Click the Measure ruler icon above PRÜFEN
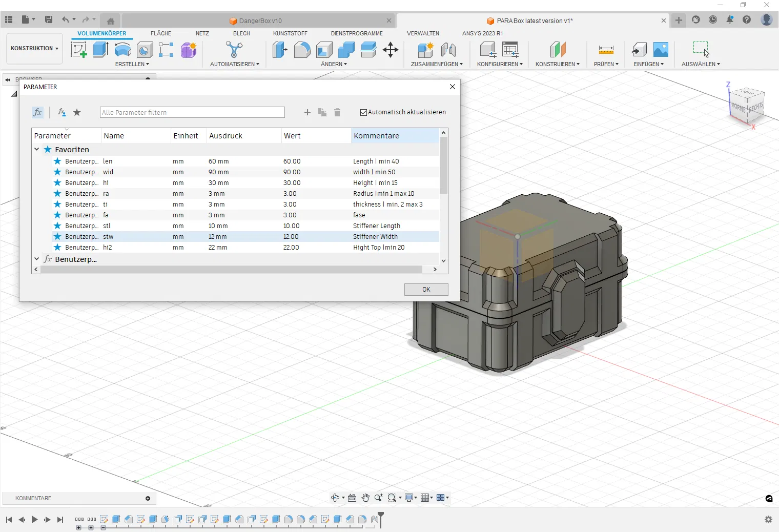Image resolution: width=779 pixels, height=532 pixels. tap(606, 50)
